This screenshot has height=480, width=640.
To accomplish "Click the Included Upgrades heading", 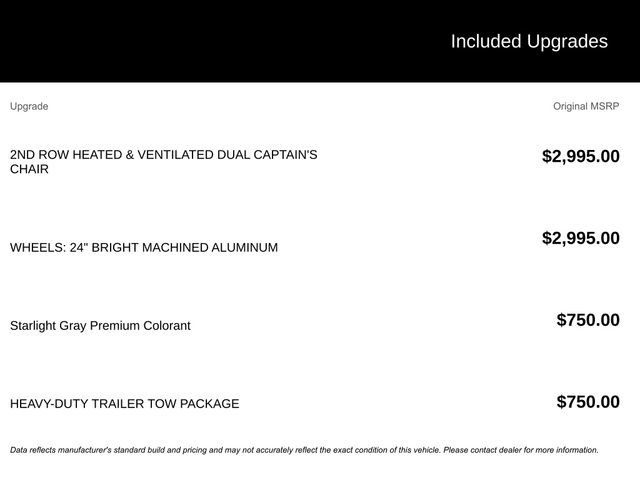I will click(x=528, y=41).
